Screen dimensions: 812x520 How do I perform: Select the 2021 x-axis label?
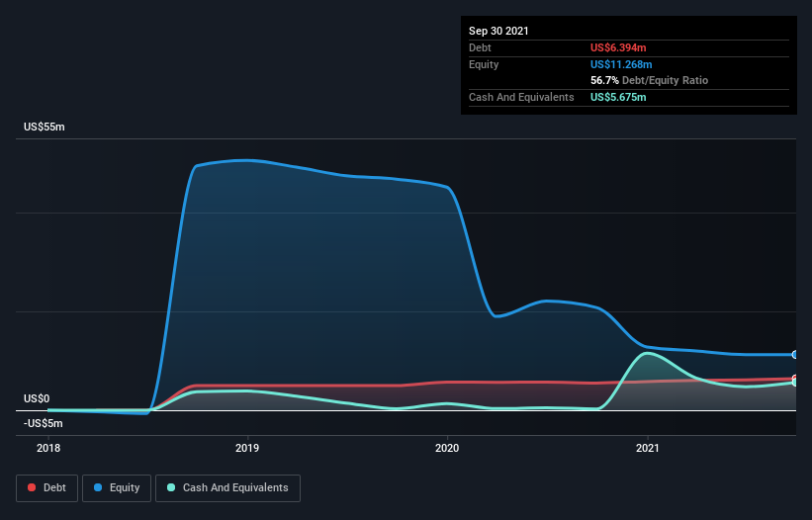(647, 448)
